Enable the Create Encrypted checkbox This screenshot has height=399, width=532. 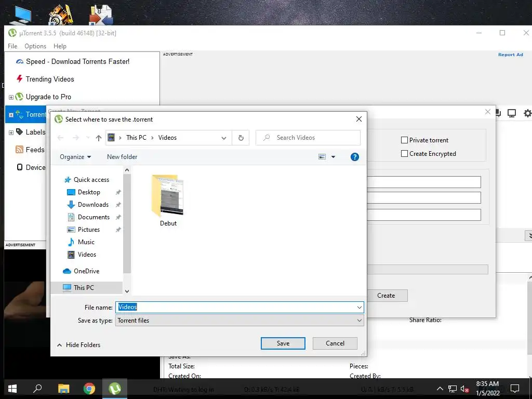[x=404, y=154]
